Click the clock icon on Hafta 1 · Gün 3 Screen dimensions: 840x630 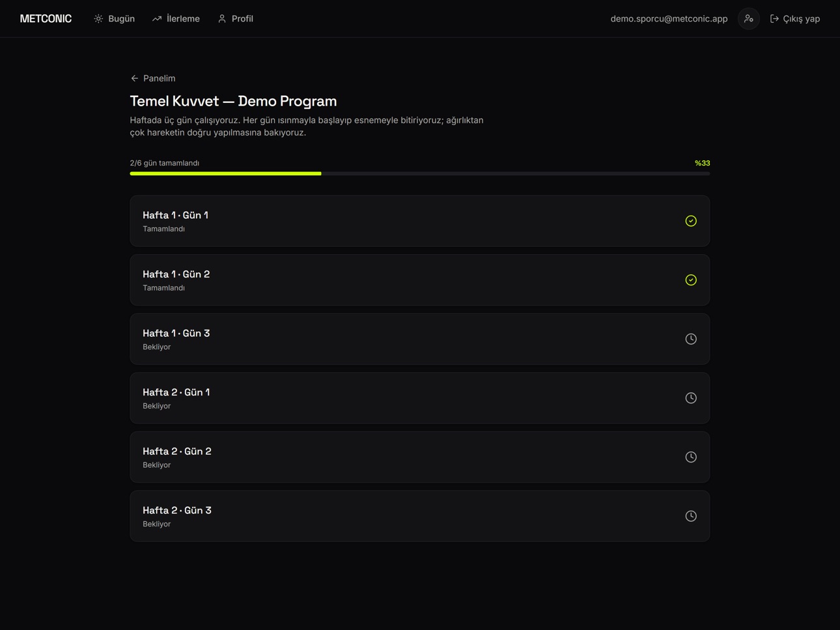click(691, 339)
